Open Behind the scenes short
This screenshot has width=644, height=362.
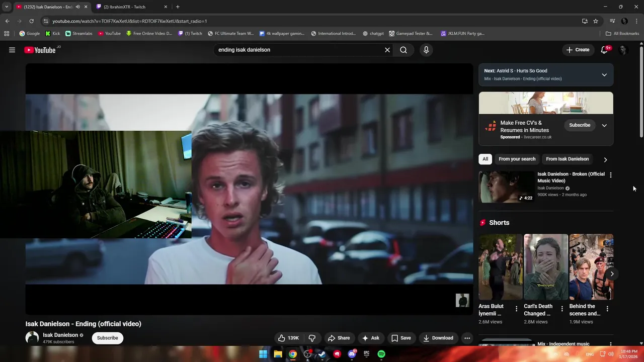(x=591, y=267)
